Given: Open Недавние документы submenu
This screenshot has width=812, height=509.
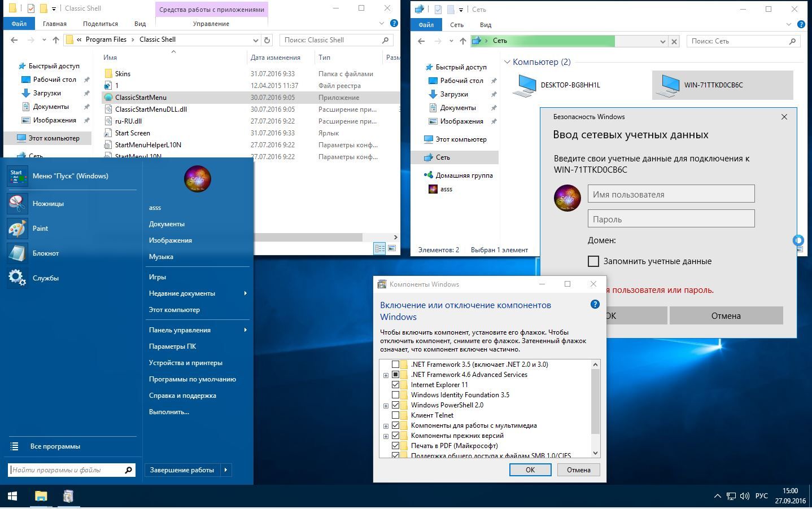Looking at the screenshot, I should [197, 293].
